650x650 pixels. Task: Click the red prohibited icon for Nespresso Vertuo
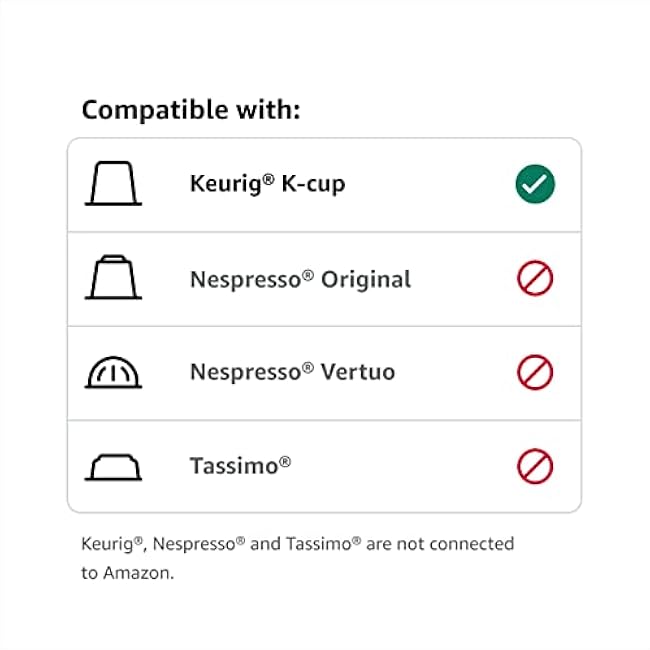tap(535, 372)
